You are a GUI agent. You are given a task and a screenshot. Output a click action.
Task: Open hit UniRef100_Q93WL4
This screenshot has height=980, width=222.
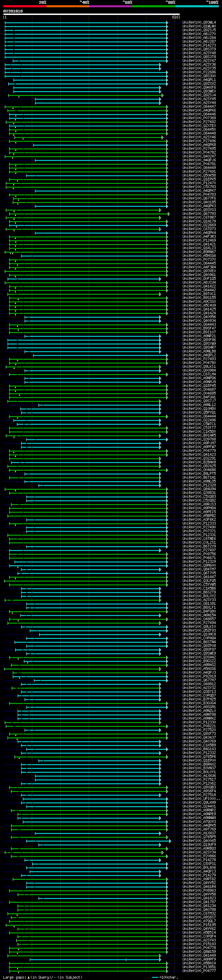[x=199, y=23]
